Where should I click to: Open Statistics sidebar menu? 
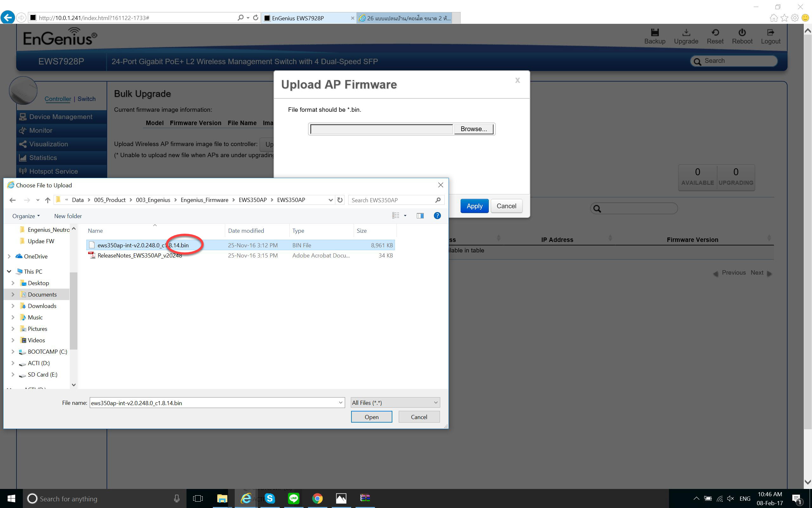62,158
